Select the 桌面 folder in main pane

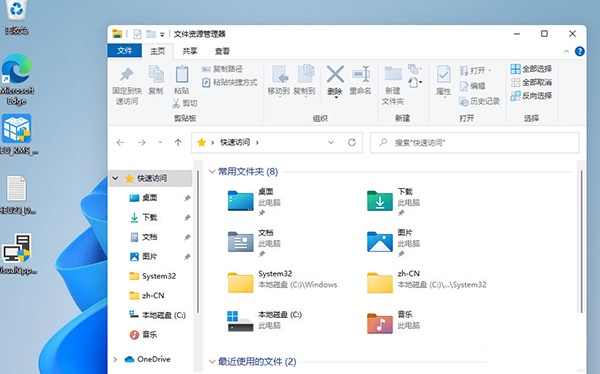254,202
